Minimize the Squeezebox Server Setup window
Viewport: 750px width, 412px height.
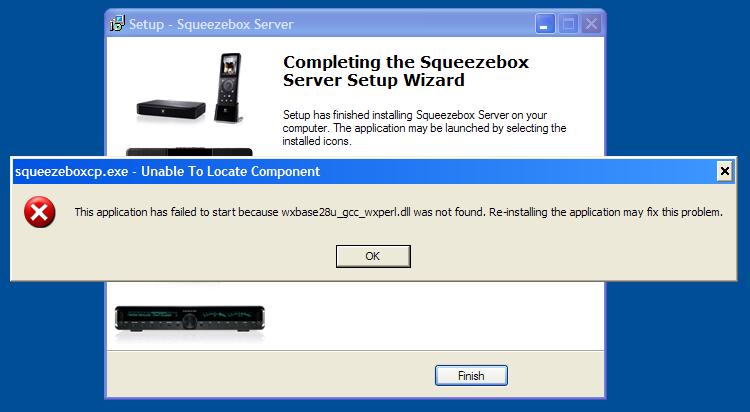(x=545, y=23)
